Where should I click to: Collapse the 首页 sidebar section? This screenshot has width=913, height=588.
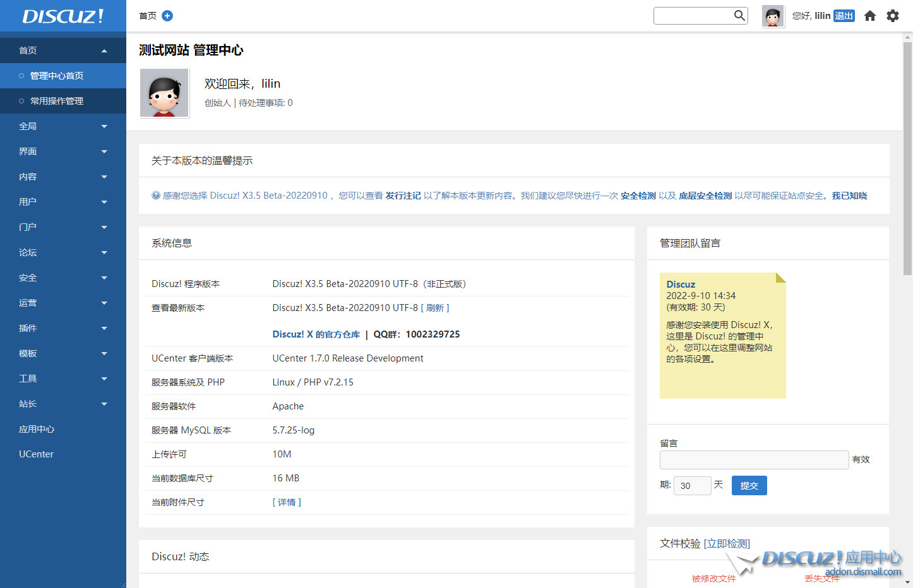63,50
